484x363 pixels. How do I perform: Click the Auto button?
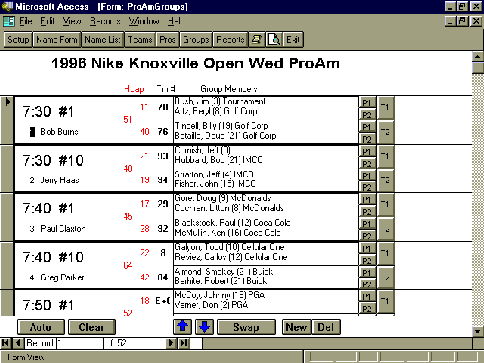click(x=41, y=327)
